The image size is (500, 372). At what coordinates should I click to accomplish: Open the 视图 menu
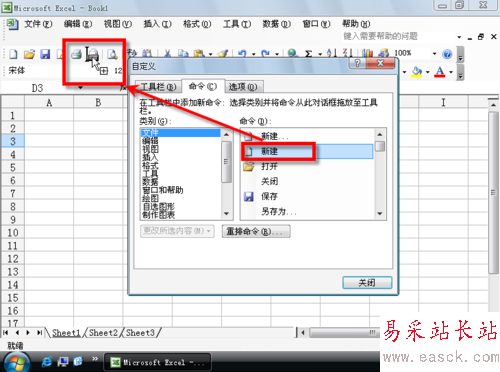pyautogui.click(x=118, y=24)
